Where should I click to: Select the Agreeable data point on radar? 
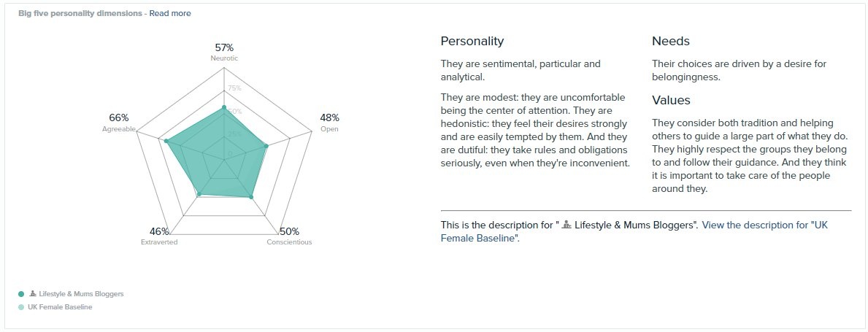pyautogui.click(x=166, y=141)
